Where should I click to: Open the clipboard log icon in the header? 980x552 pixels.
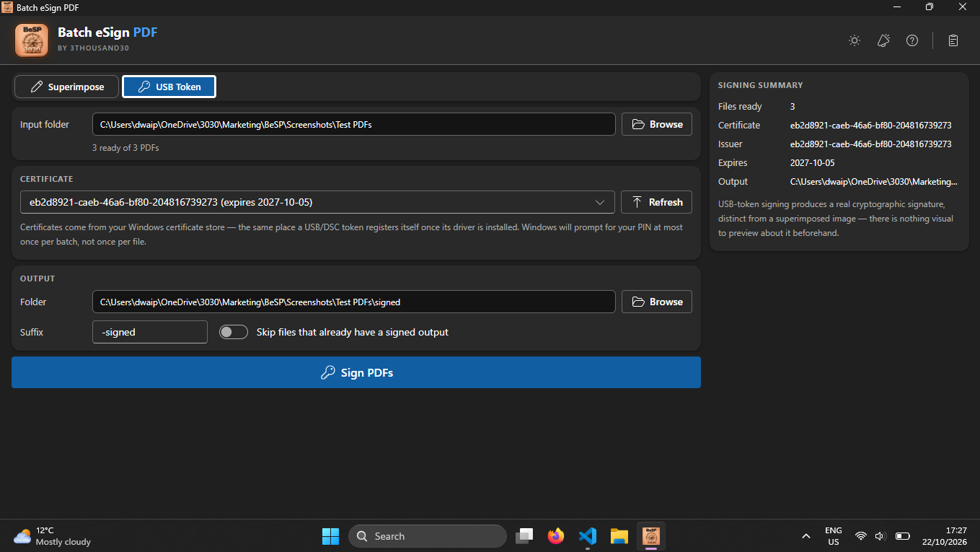tap(953, 40)
